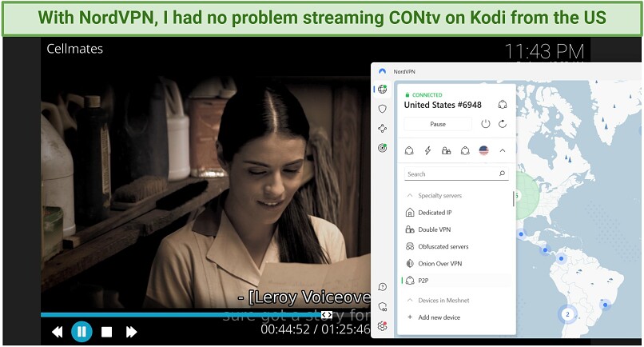
Task: Click the Brazil coast server dot on map
Action: pyautogui.click(x=605, y=305)
